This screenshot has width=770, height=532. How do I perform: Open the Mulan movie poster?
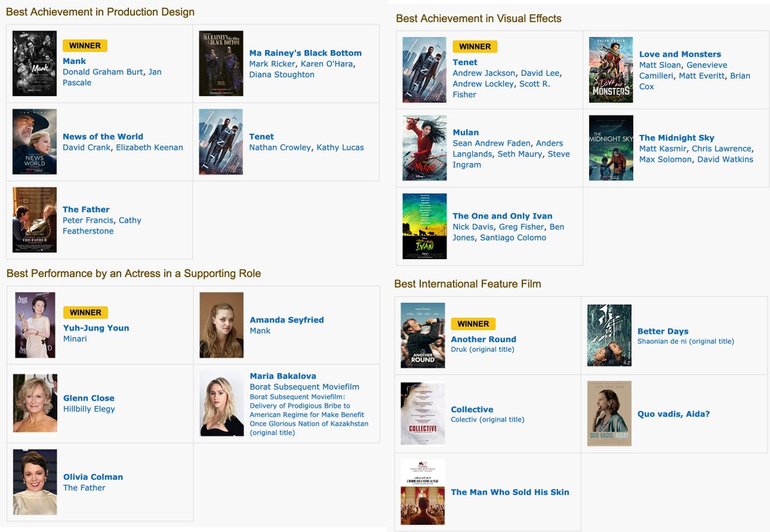click(x=424, y=148)
